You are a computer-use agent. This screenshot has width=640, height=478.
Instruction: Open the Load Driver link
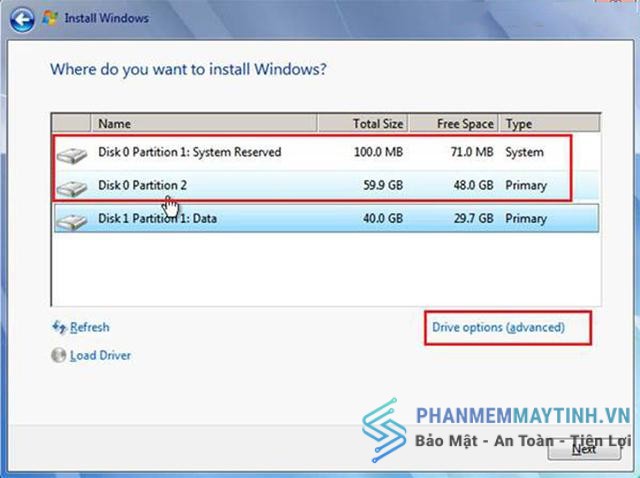coord(100,356)
